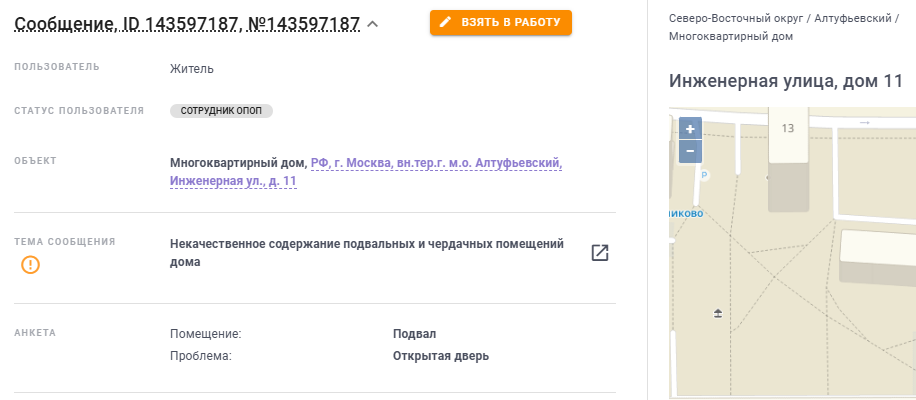
Task: Click the pencil icon on the orange button
Action: click(x=446, y=22)
